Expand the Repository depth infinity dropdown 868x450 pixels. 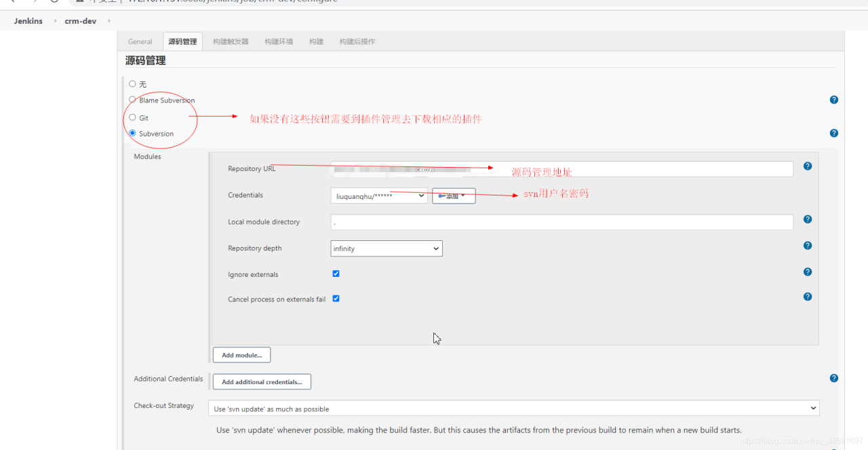coord(386,248)
